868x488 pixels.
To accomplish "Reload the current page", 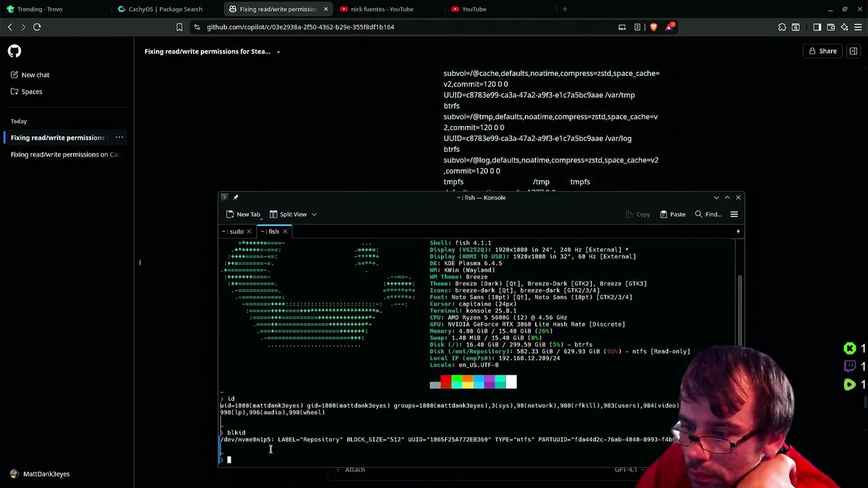I will 37,27.
